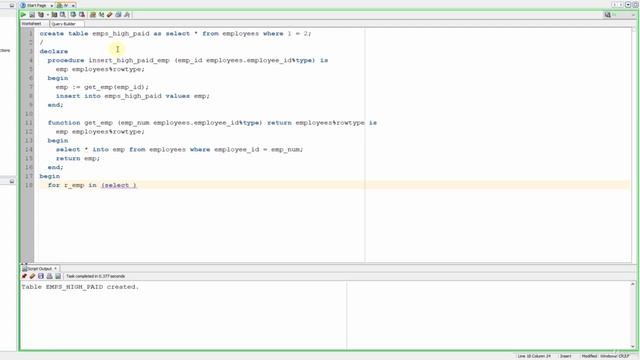
Task: Open SQL History icon in worksheet toolbar
Action: click(118, 15)
